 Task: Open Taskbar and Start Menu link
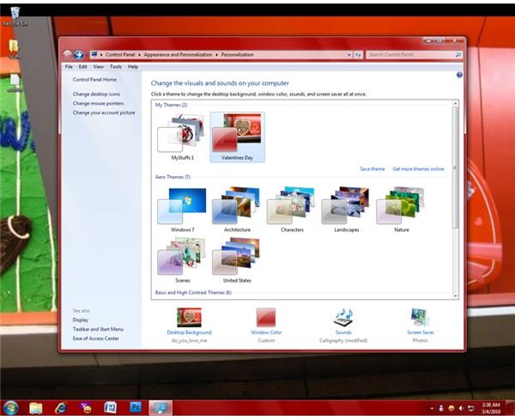pyautogui.click(x=98, y=329)
